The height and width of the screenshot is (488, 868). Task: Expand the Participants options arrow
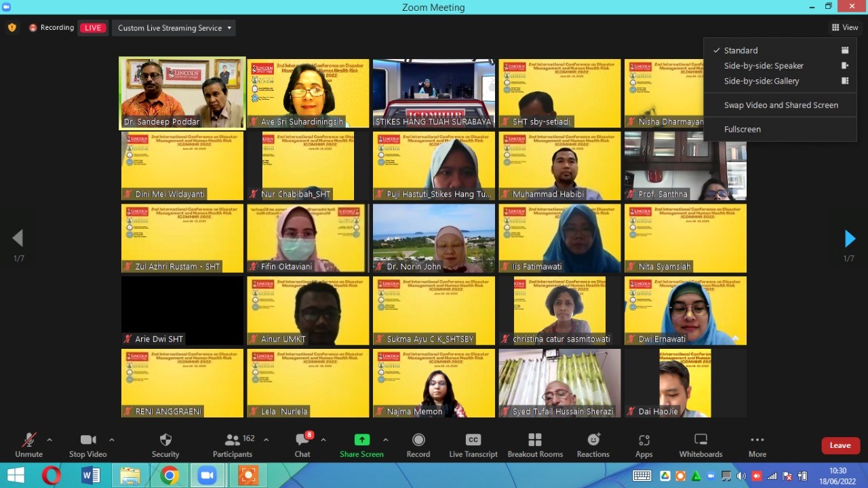click(x=266, y=440)
